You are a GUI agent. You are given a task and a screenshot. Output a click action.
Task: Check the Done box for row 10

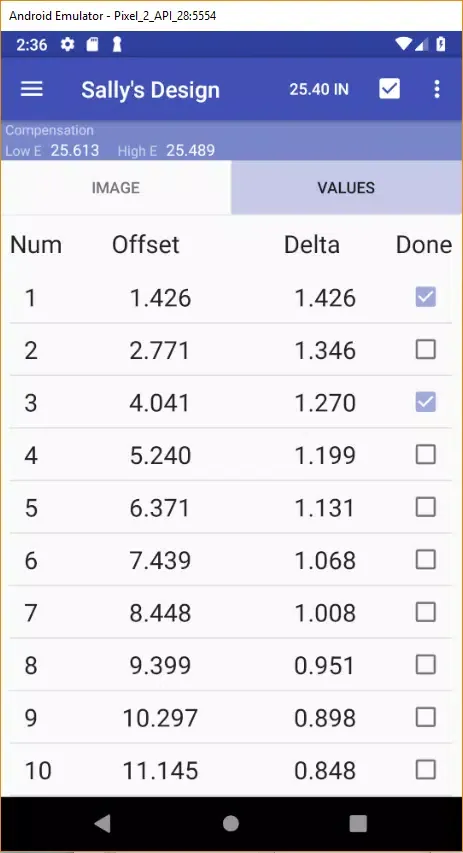(x=425, y=770)
